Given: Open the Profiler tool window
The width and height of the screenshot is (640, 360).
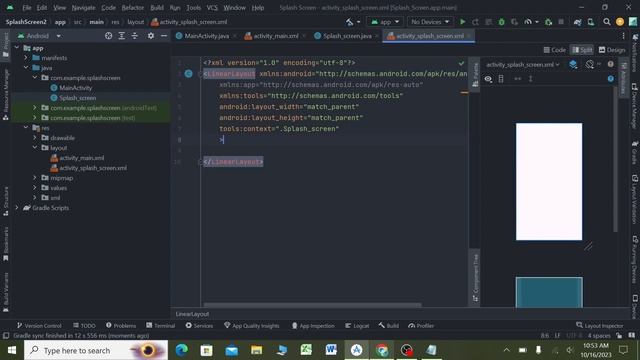Looking at the screenshot, I should [x=421, y=325].
